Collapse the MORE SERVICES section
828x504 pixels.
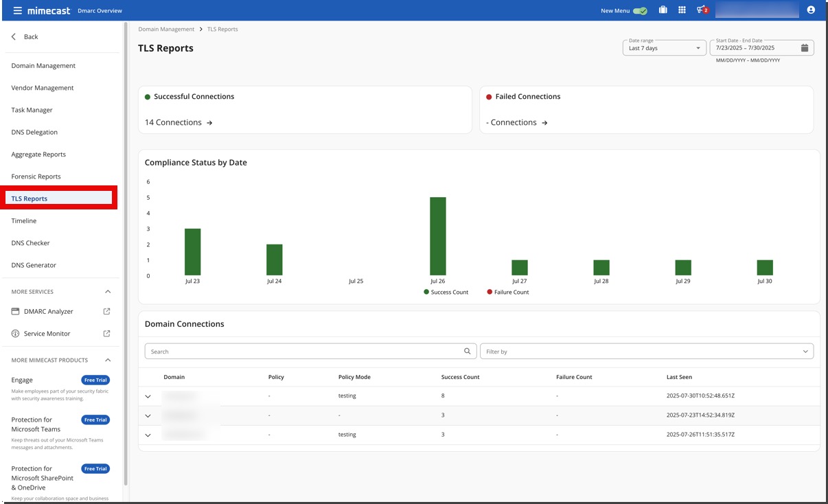tap(107, 292)
